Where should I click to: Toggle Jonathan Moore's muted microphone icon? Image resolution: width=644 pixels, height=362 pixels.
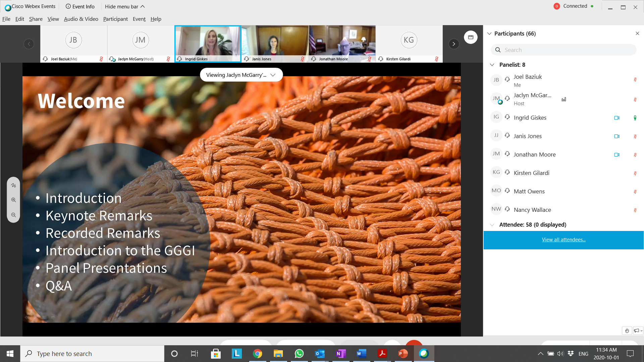point(635,155)
